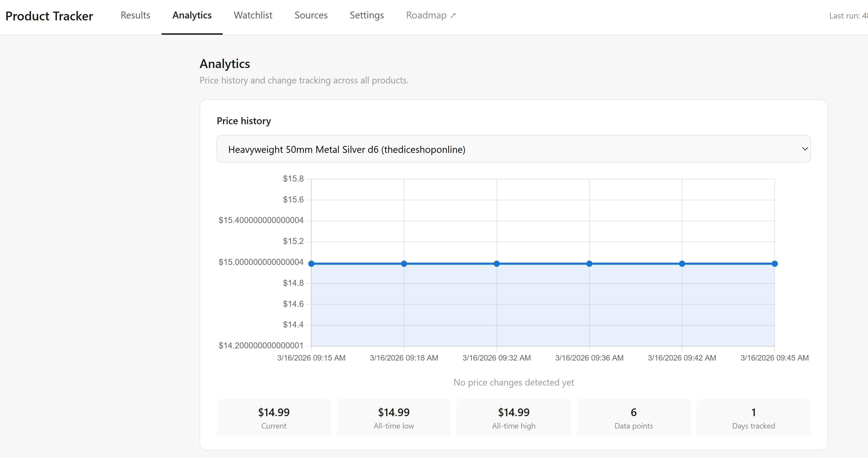Open the Settings page
This screenshot has height=458, width=868.
pos(367,15)
